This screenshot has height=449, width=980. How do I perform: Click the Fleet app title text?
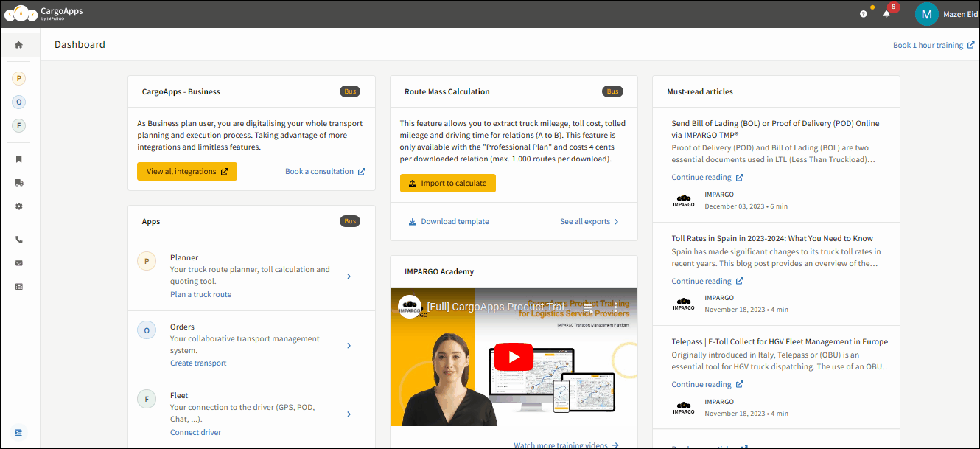coord(179,395)
